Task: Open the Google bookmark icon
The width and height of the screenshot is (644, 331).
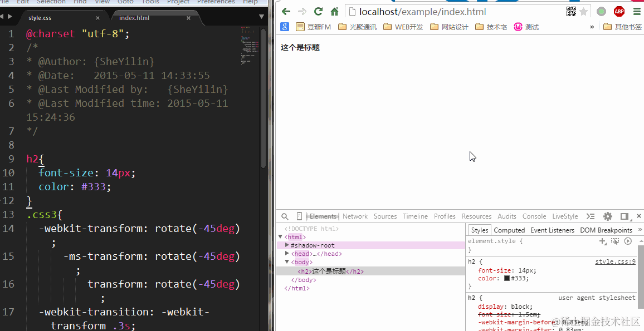Action: click(285, 27)
